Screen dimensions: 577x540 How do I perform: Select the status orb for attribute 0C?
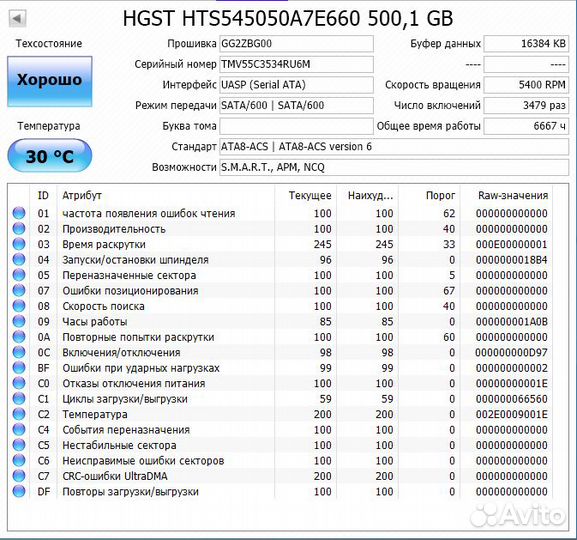click(19, 352)
